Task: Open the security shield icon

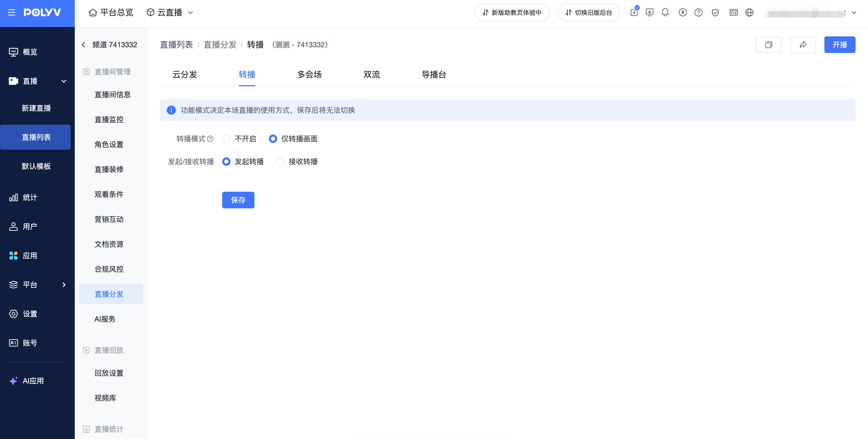Action: coord(715,12)
